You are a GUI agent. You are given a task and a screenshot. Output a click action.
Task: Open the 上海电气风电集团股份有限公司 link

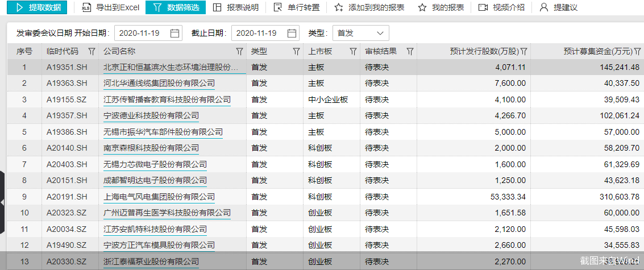pyautogui.click(x=159, y=197)
